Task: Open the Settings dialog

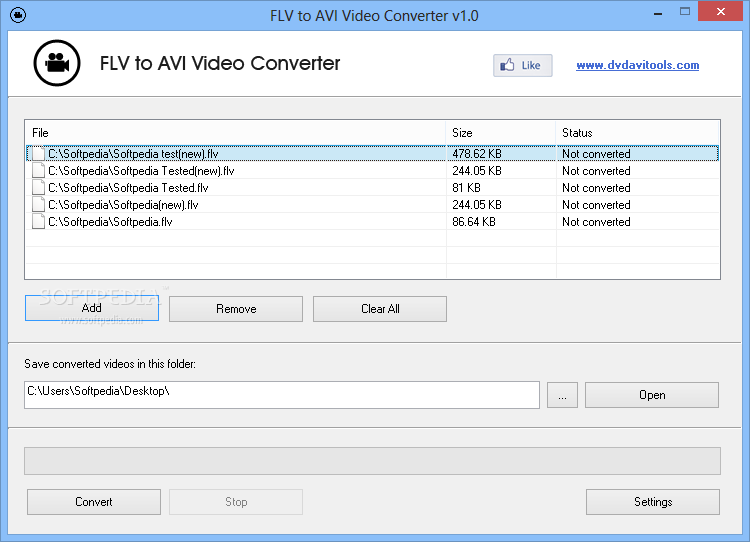Action: [653, 502]
